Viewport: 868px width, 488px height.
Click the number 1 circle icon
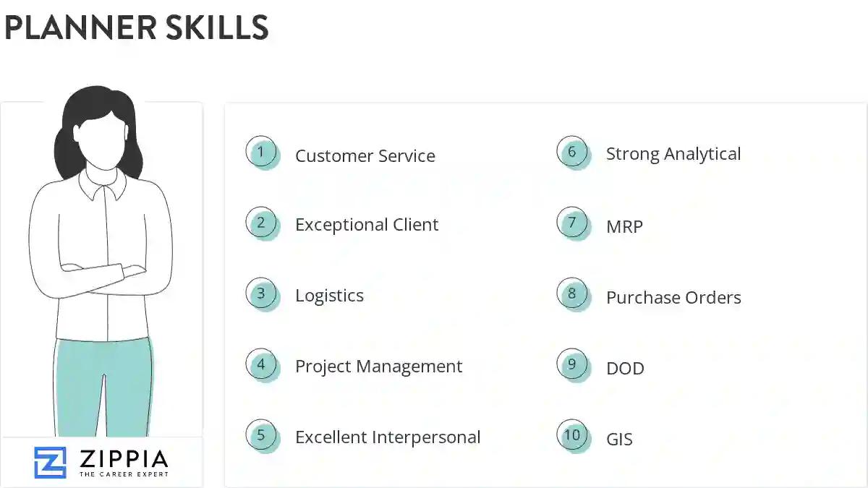[x=262, y=153]
